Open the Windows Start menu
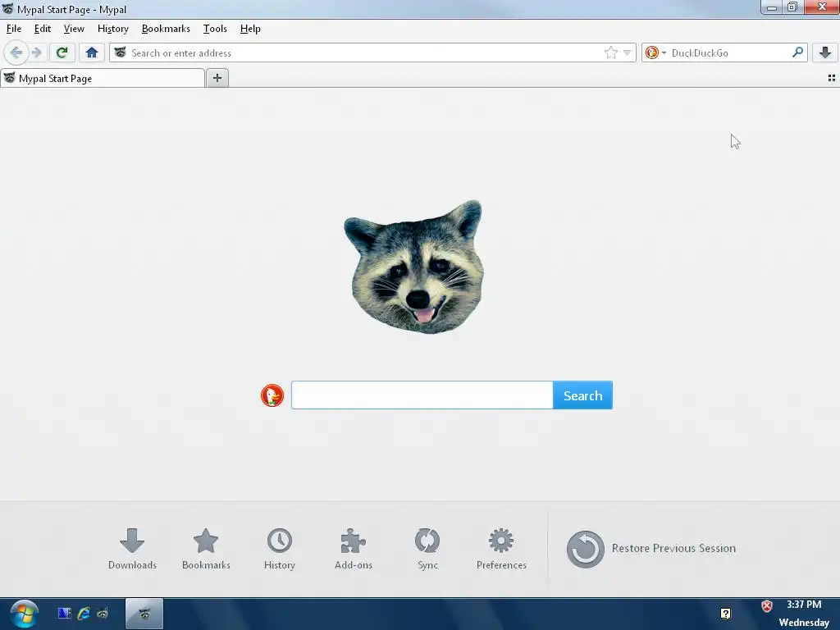Screen dimensions: 840x630 24,614
